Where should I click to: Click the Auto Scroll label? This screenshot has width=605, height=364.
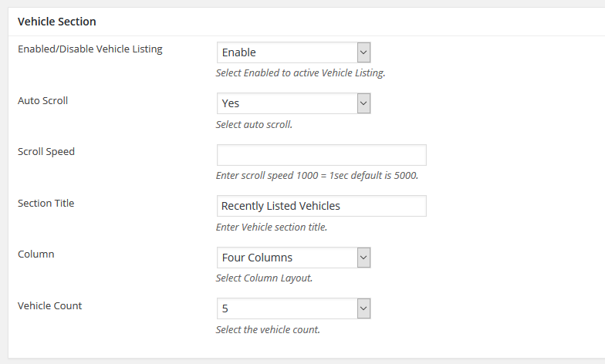pyautogui.click(x=43, y=100)
